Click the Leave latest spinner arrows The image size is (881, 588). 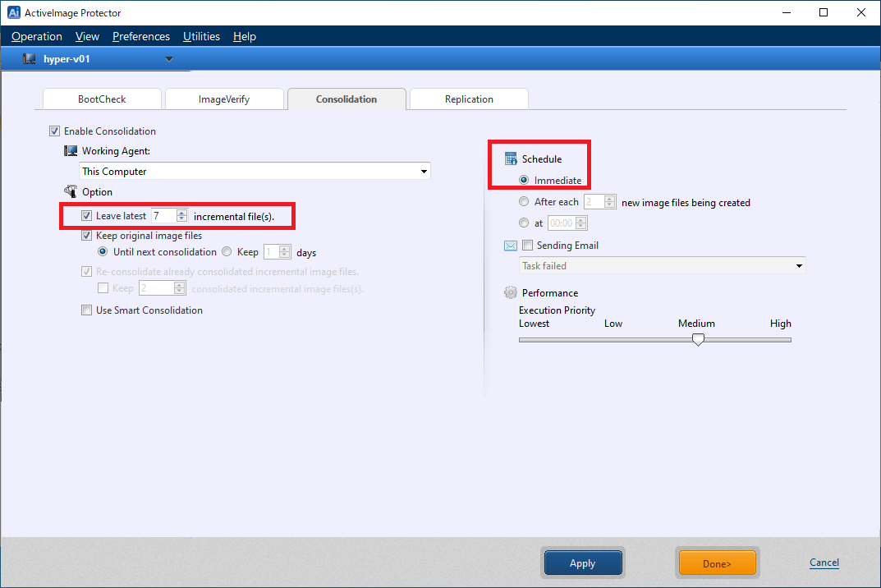[181, 216]
